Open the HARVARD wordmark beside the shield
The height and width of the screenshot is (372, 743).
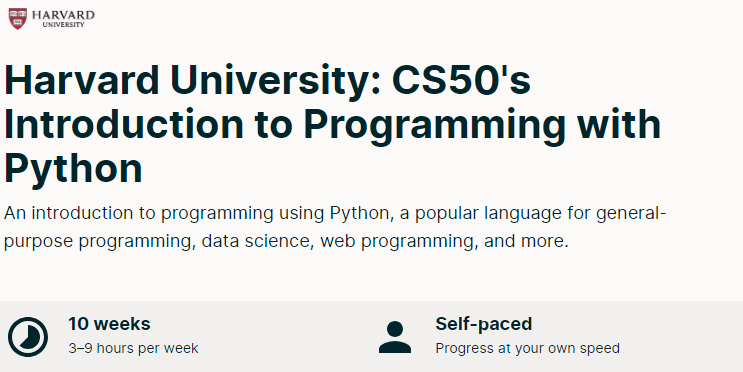[x=63, y=15]
